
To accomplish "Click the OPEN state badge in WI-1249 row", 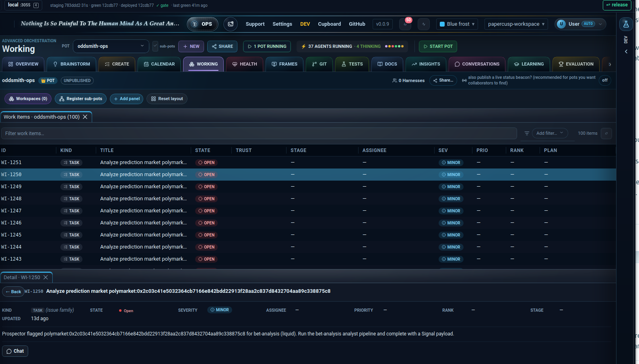I will point(206,187).
